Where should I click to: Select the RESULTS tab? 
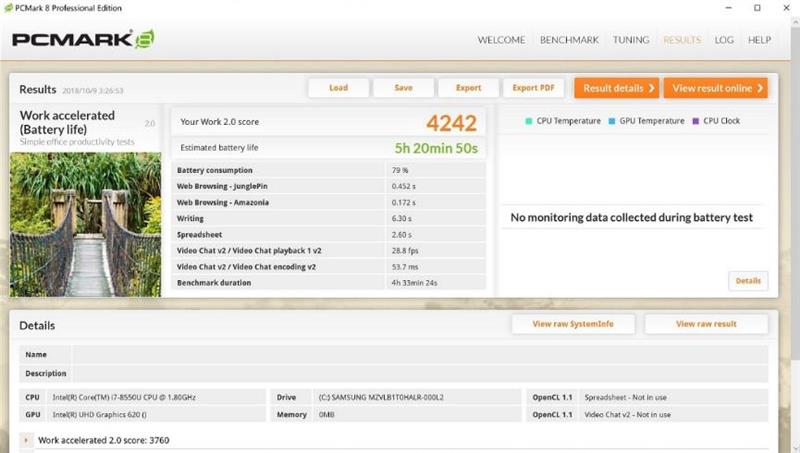click(682, 40)
